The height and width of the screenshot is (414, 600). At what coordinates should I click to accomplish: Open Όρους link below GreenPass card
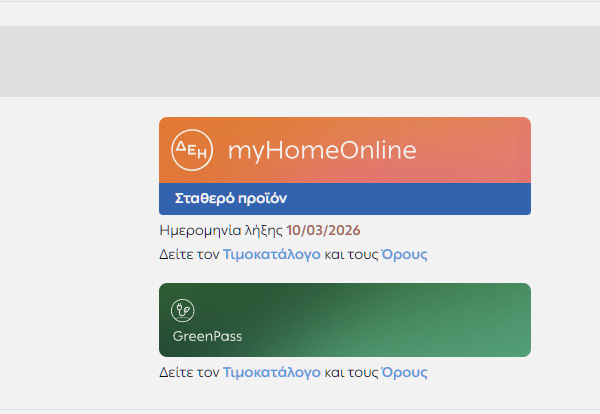404,372
